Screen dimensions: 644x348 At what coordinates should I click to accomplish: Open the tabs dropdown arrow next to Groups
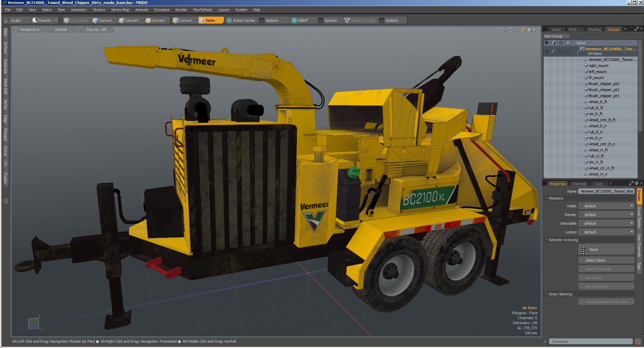click(x=625, y=29)
